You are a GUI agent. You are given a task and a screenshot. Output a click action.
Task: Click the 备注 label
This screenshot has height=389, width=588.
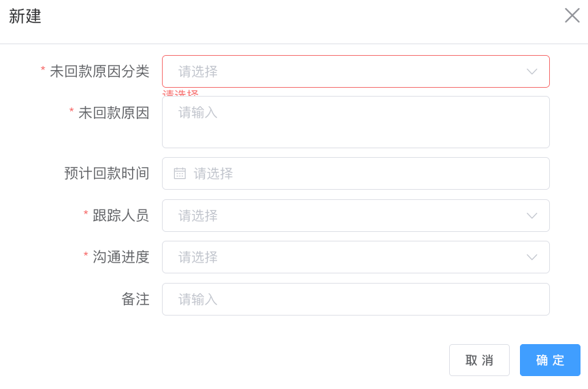click(135, 299)
